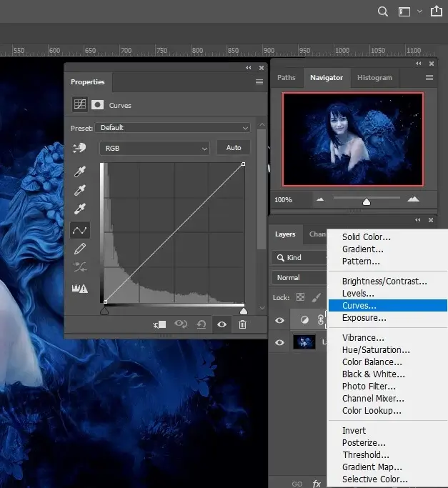Click the Navigator 100% zoom field
Screen dimensions: 448x488
click(x=291, y=200)
